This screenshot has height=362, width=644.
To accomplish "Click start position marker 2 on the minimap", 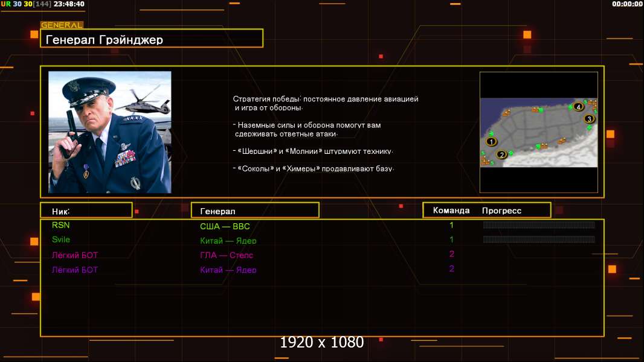I will coord(501,154).
